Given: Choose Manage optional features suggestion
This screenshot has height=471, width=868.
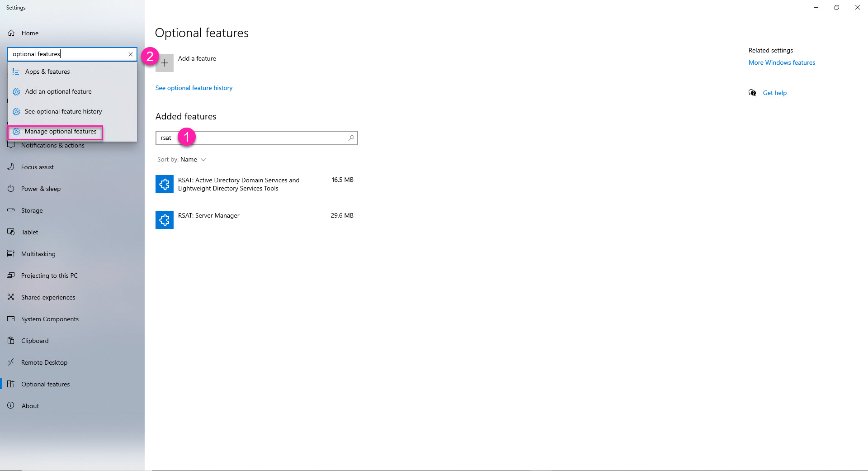Looking at the screenshot, I should pyautogui.click(x=61, y=132).
